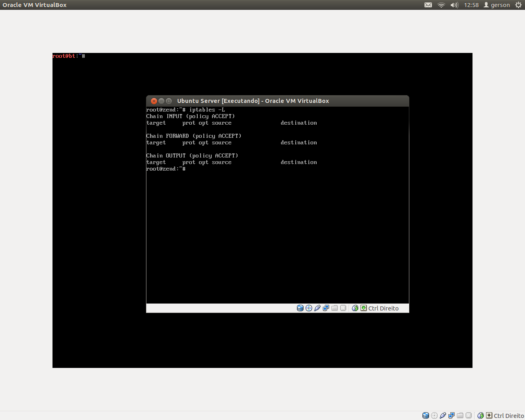Click network adapters icon in Ubuntu Server status bar

pyautogui.click(x=326, y=308)
